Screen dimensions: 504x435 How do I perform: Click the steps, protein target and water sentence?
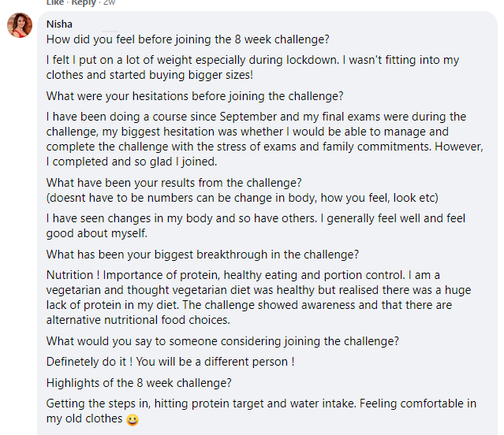[x=201, y=403]
